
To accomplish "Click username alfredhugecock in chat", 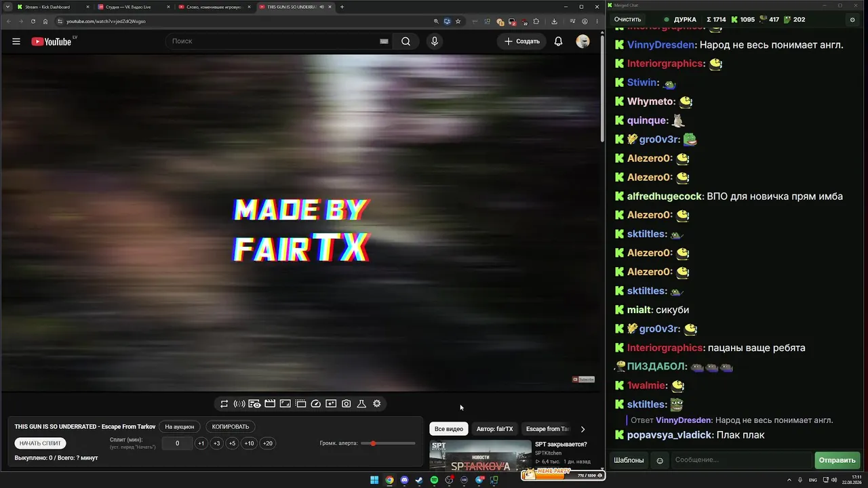I will pyautogui.click(x=665, y=197).
